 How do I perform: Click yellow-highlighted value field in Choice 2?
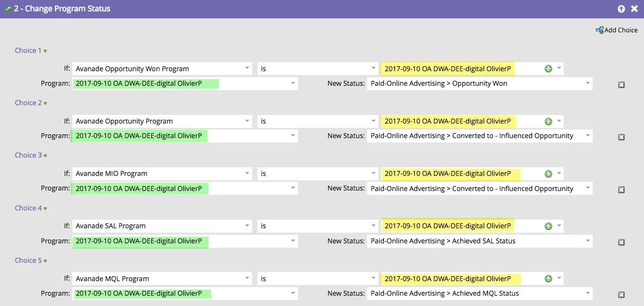point(448,121)
